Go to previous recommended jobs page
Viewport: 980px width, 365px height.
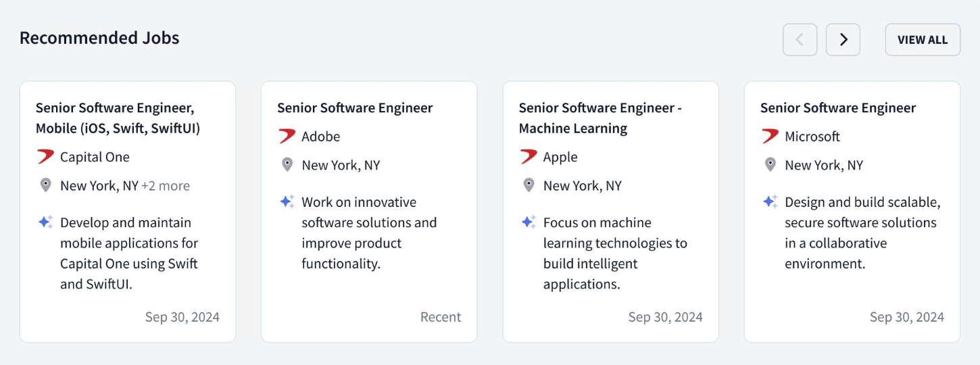(800, 40)
